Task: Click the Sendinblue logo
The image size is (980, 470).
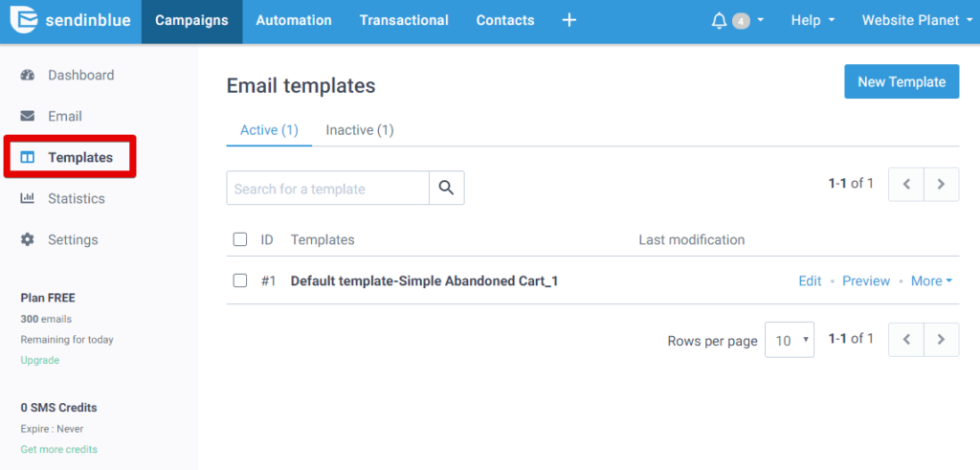Action: (70, 20)
